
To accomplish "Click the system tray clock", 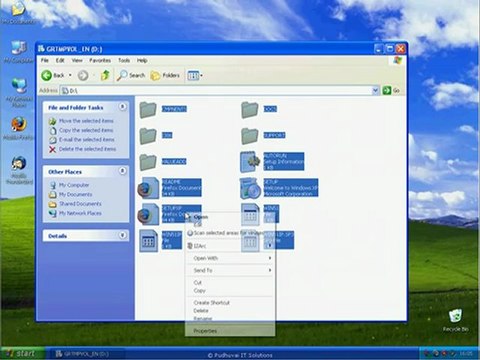I will point(465,353).
